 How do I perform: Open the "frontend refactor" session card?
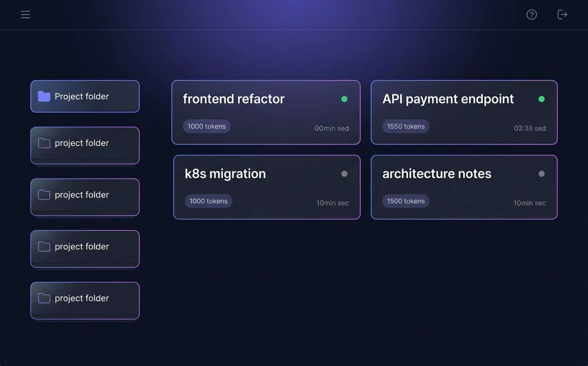pyautogui.click(x=266, y=112)
